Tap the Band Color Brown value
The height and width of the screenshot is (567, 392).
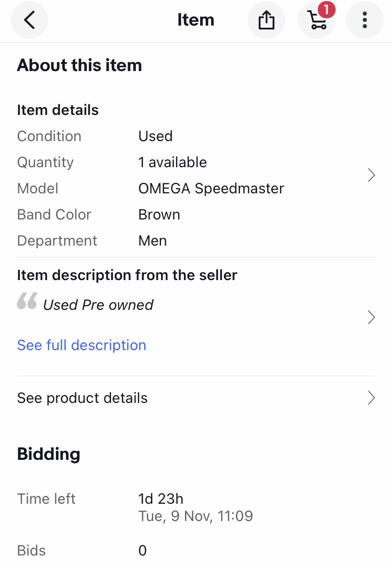tap(159, 215)
